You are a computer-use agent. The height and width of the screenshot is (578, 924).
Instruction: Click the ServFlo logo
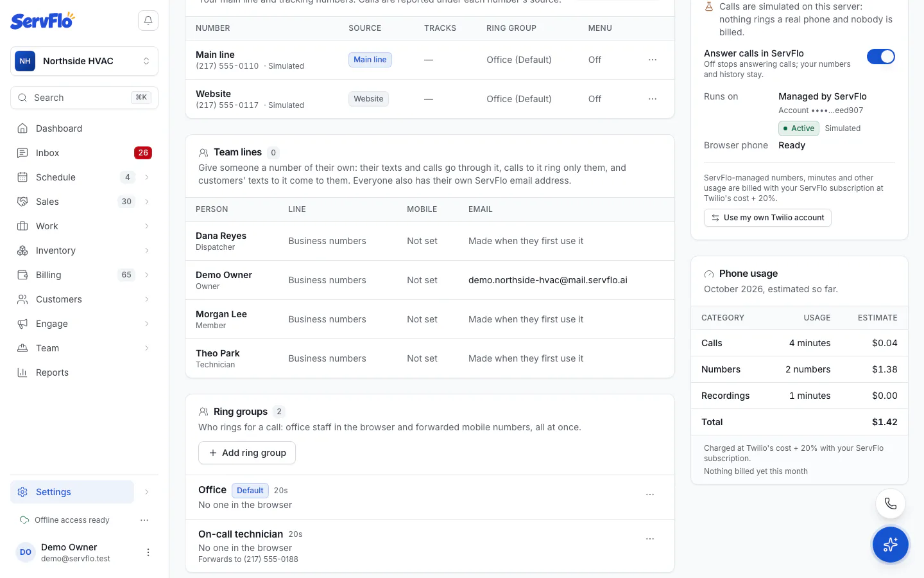[x=42, y=21]
